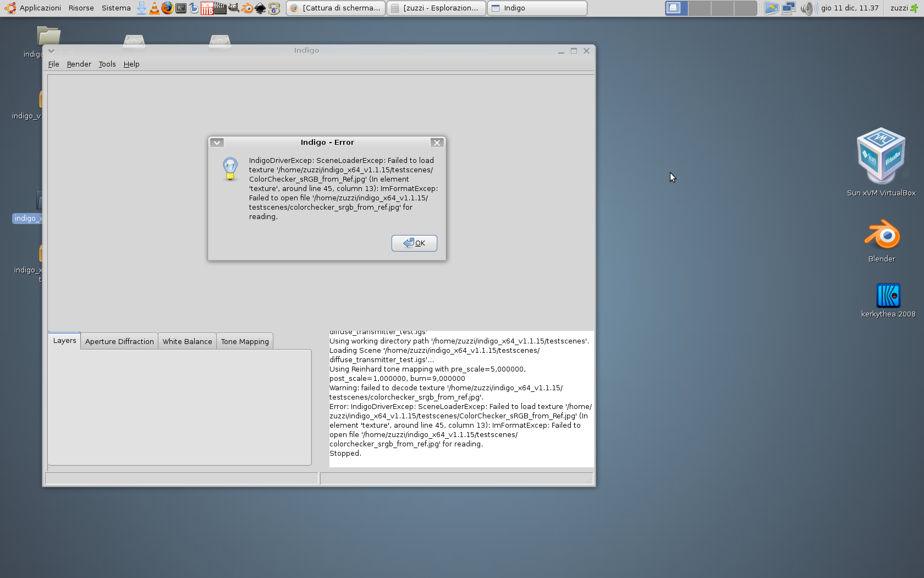
Task: Open the terminal launcher icon
Action: coord(180,8)
